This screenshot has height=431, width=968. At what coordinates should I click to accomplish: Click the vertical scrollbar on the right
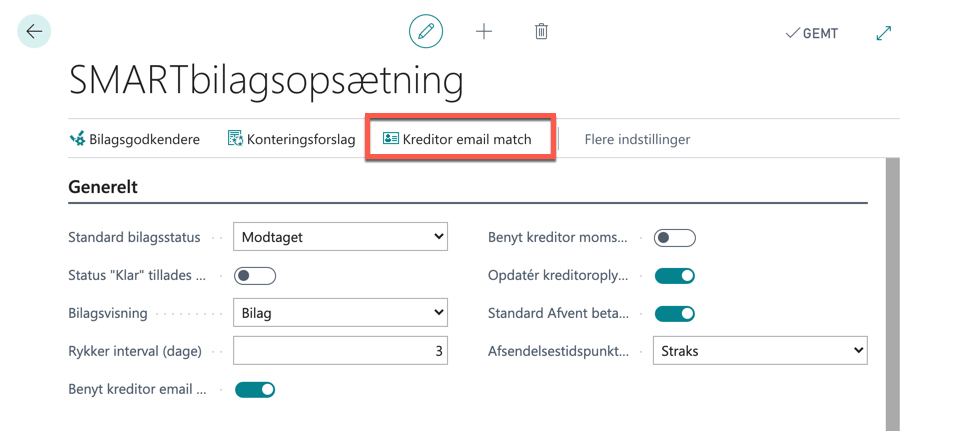click(892, 294)
